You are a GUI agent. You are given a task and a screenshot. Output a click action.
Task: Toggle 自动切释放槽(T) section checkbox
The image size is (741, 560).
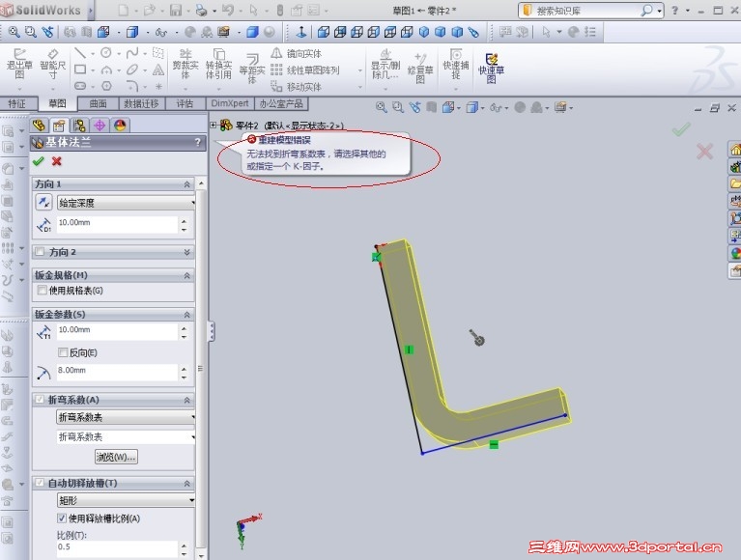(40, 483)
